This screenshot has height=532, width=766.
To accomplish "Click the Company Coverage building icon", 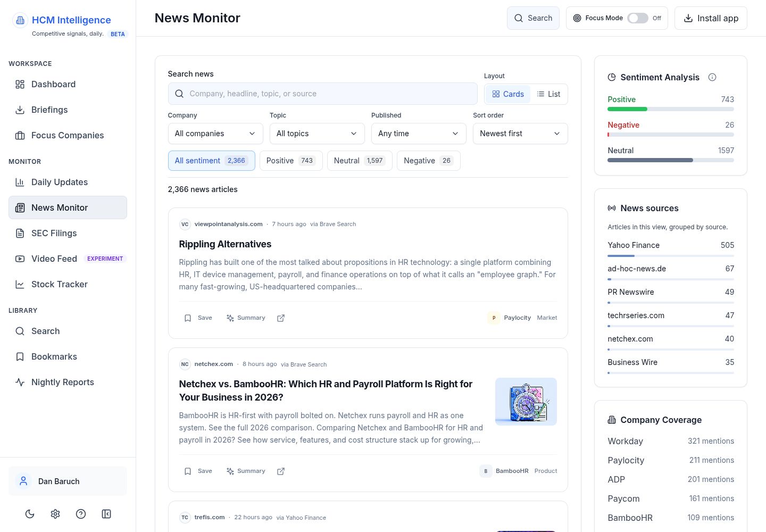I will point(612,420).
